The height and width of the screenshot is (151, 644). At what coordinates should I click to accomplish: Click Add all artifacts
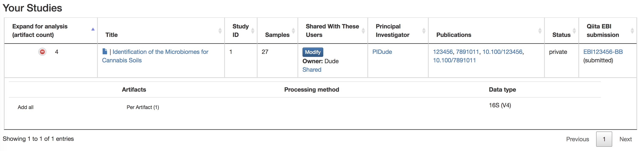(x=25, y=107)
